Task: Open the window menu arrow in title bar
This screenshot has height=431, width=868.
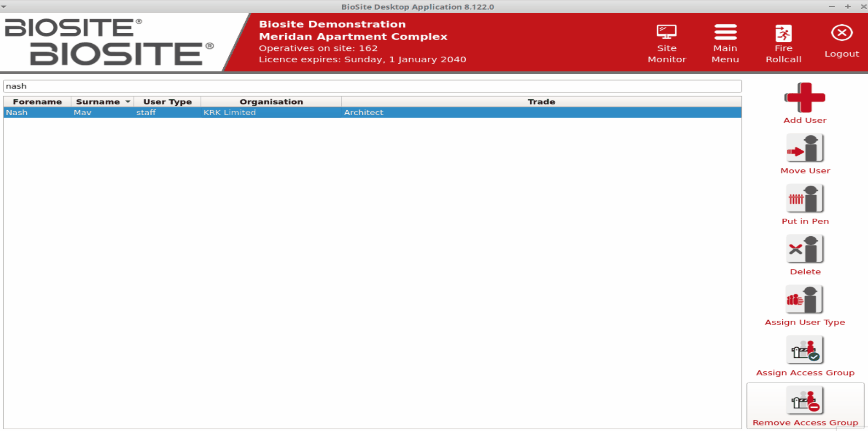Action: pos(4,7)
